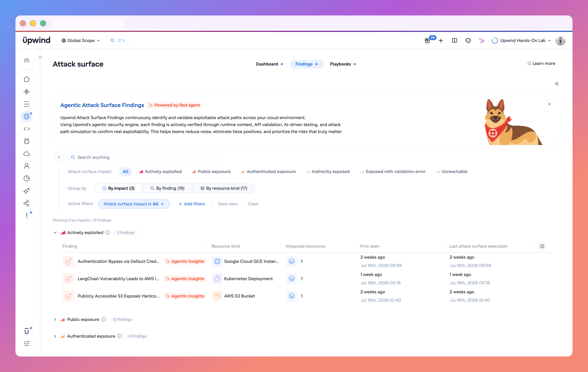Viewport: 588px width, 372px height.
Task: Click Save view
Action: pos(228,204)
